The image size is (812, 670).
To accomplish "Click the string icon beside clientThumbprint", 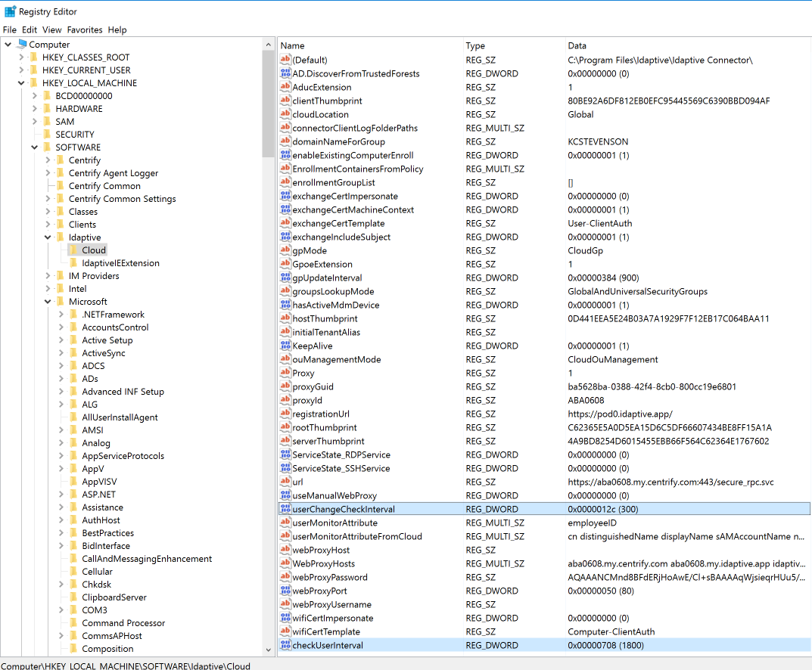I will (286, 101).
